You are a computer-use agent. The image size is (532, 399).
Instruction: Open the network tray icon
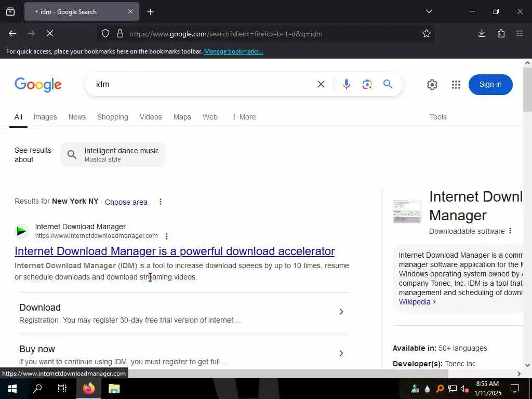coord(453,389)
